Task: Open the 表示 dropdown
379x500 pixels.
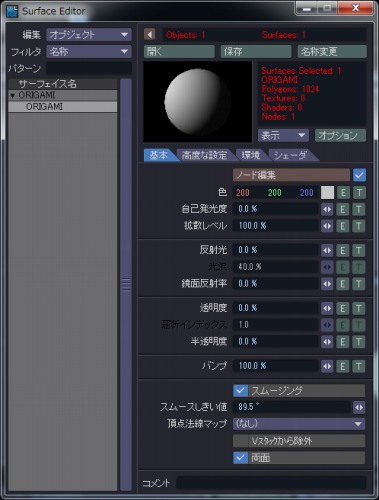Action: click(x=283, y=135)
